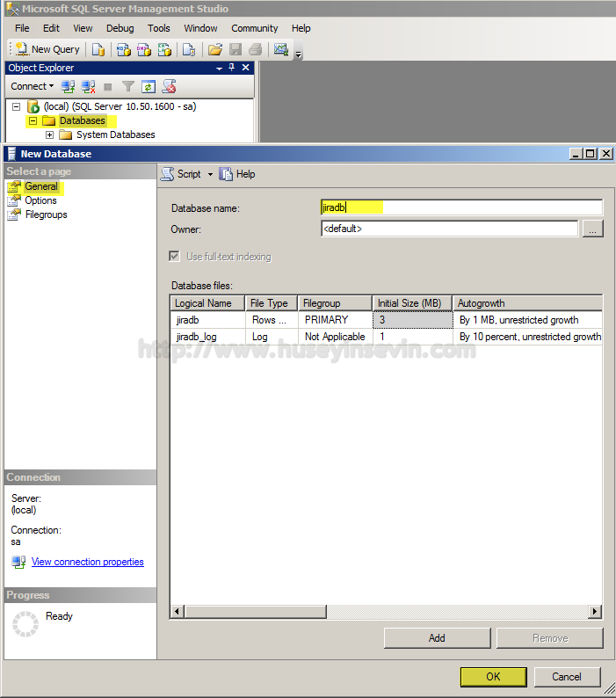
Task: Click Analysis Services XMLA Query icon
Action: tap(164, 49)
